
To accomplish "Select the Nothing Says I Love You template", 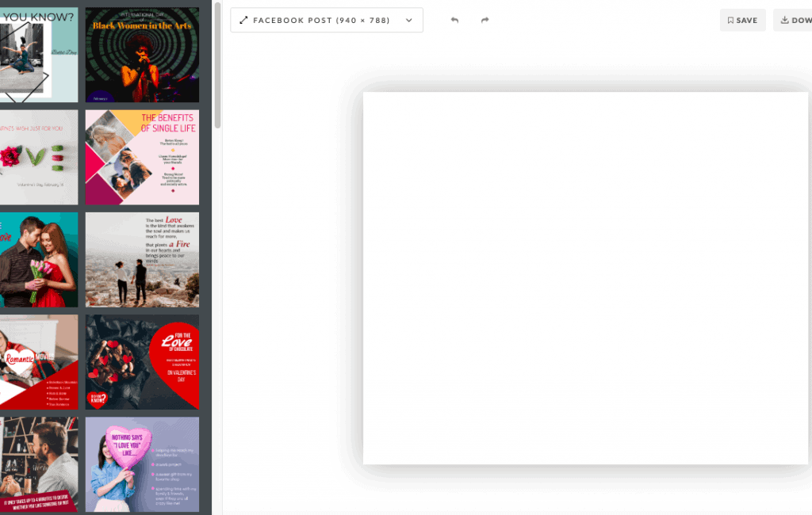I will pyautogui.click(x=143, y=465).
